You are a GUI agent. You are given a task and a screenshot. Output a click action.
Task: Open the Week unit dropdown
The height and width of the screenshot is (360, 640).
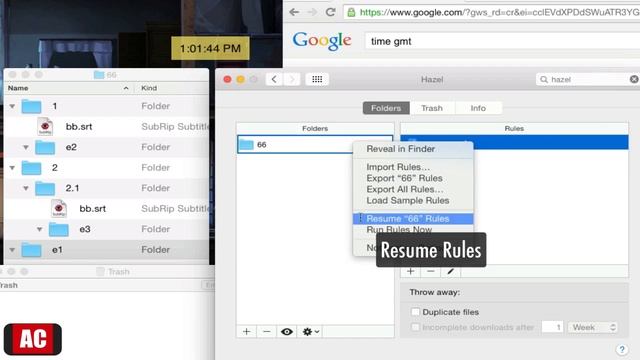(x=593, y=327)
